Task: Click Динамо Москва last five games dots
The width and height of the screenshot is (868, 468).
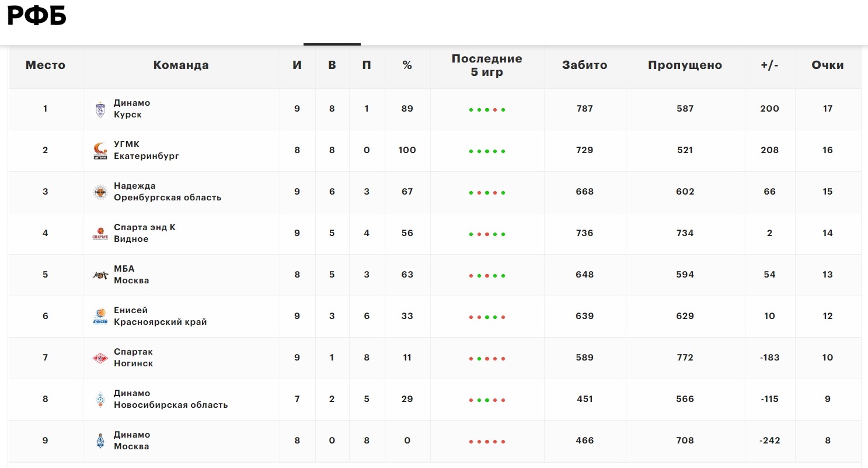Action: (x=487, y=442)
